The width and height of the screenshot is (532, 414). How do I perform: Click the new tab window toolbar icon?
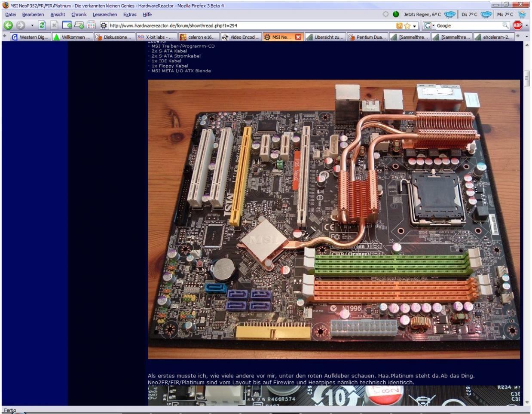[67, 26]
